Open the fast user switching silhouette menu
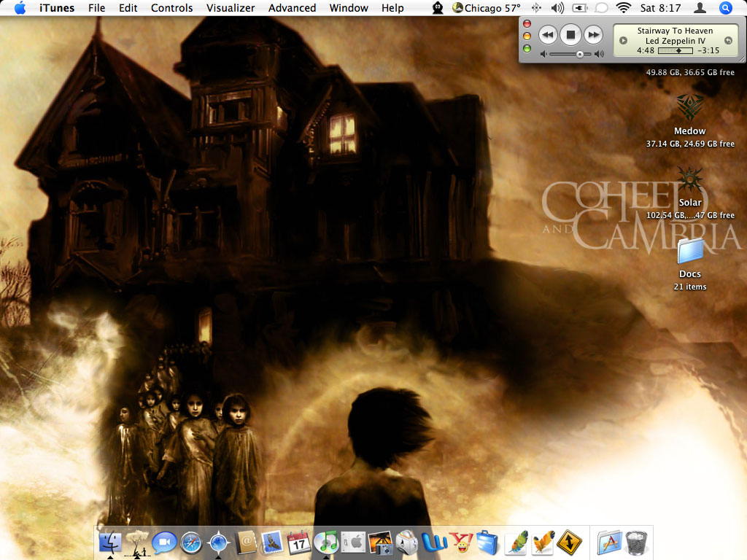The image size is (747, 560). [700, 7]
